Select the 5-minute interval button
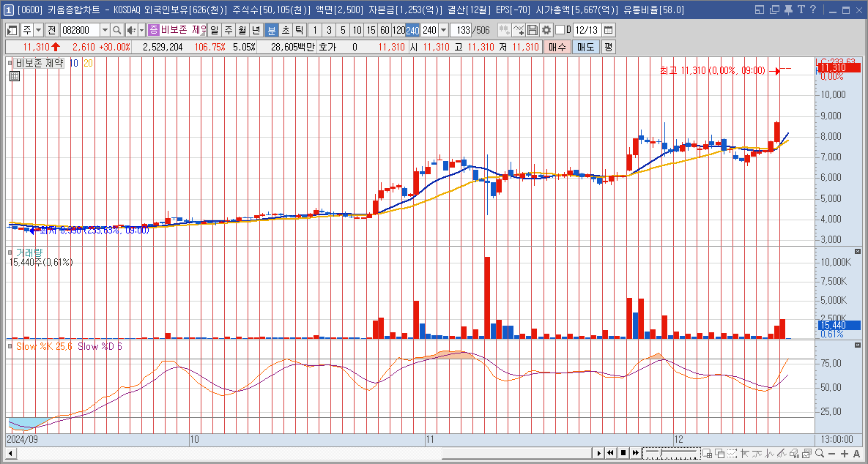 [x=344, y=31]
